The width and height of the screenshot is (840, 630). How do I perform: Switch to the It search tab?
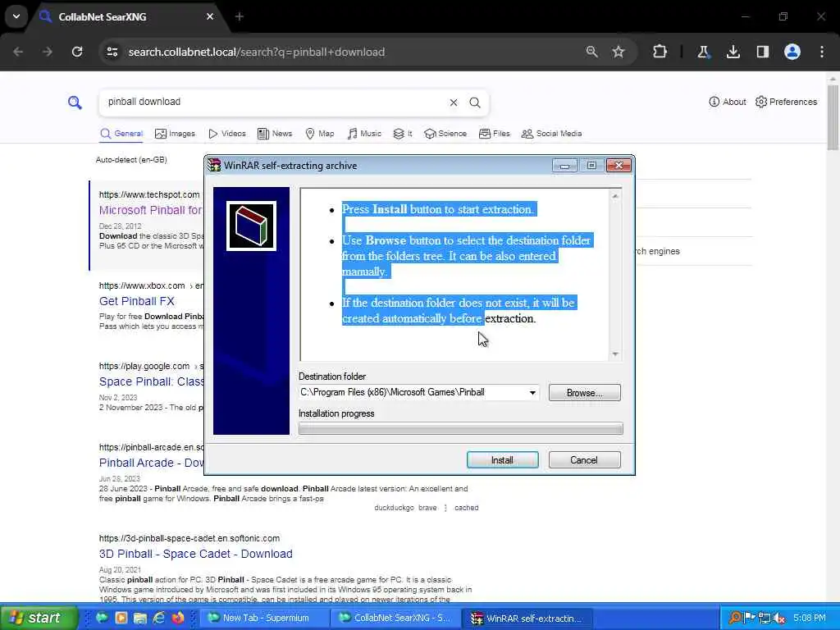point(403,134)
